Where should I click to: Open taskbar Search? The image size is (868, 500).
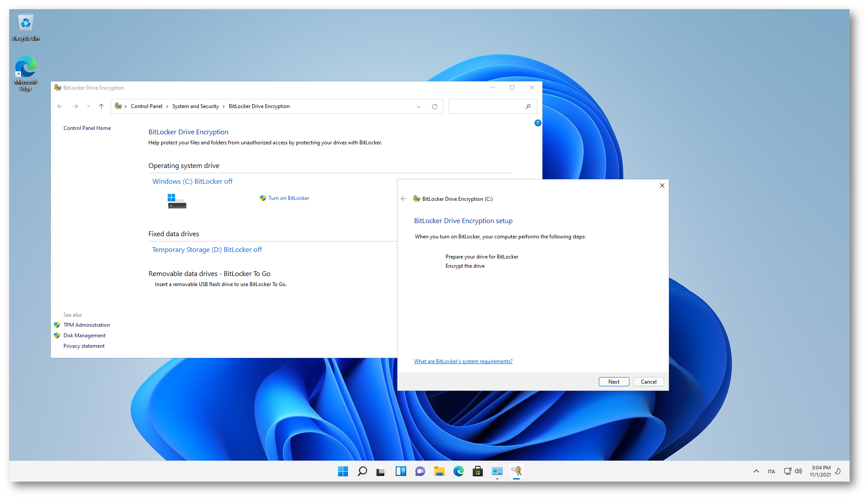[x=362, y=471]
